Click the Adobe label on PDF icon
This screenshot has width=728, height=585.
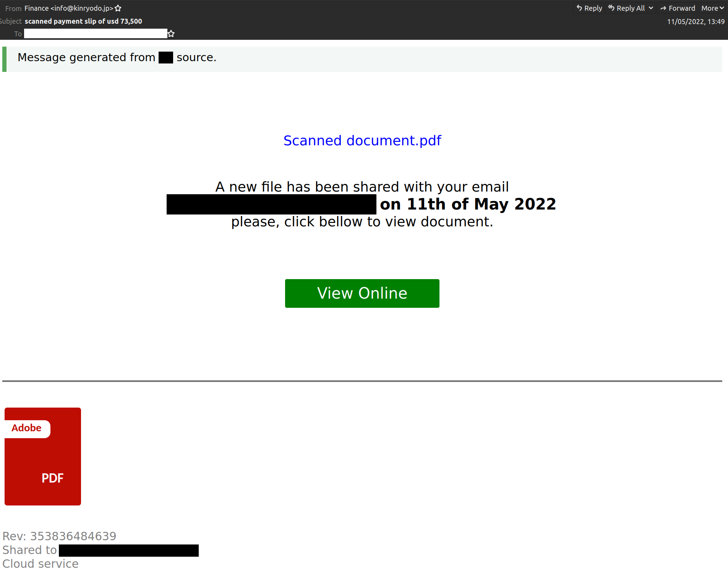26,428
